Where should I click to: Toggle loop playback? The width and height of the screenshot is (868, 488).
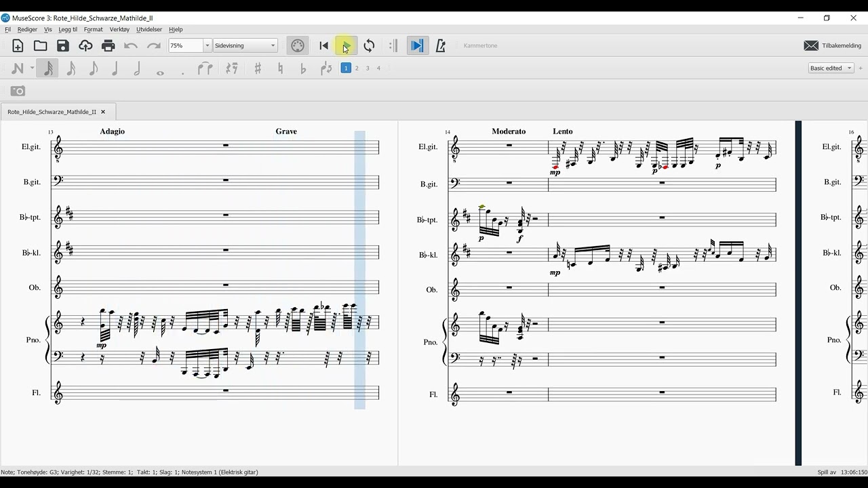pyautogui.click(x=370, y=46)
